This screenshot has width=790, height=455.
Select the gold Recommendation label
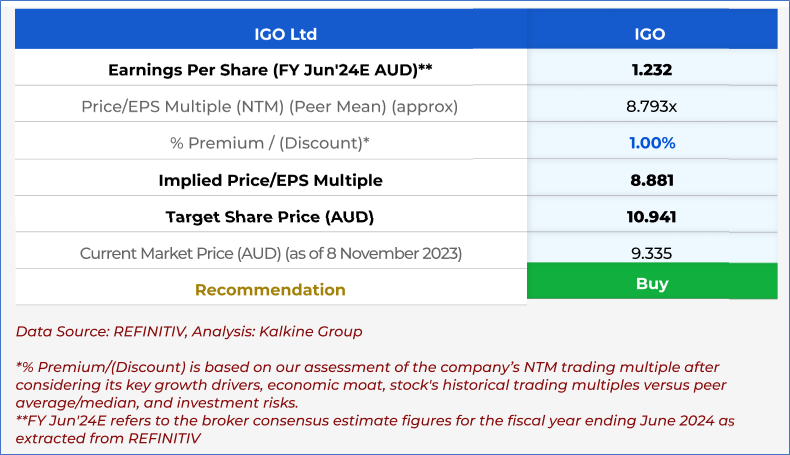coord(271,290)
